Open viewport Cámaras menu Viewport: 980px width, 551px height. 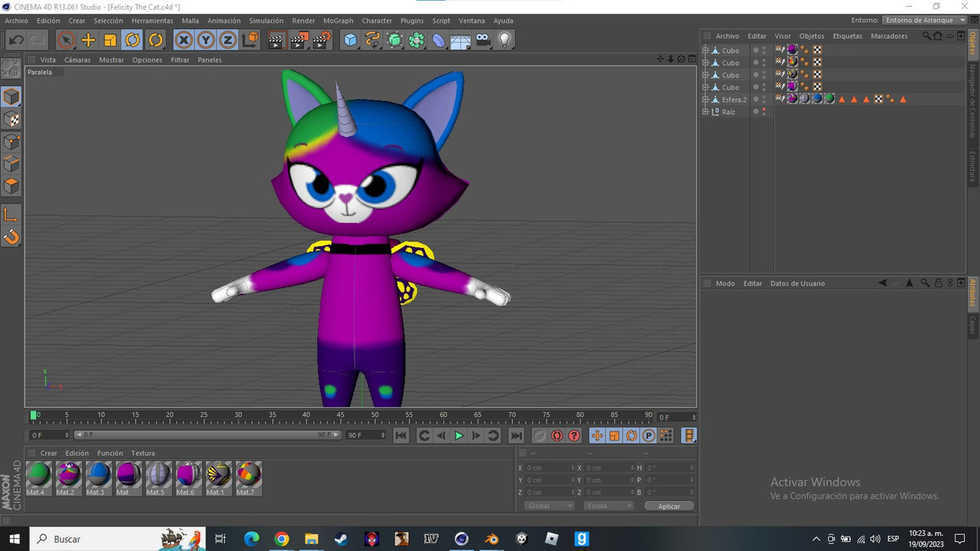tap(77, 60)
